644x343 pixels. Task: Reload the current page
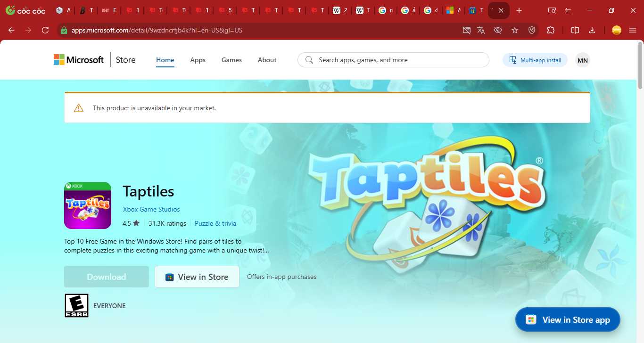tap(45, 30)
